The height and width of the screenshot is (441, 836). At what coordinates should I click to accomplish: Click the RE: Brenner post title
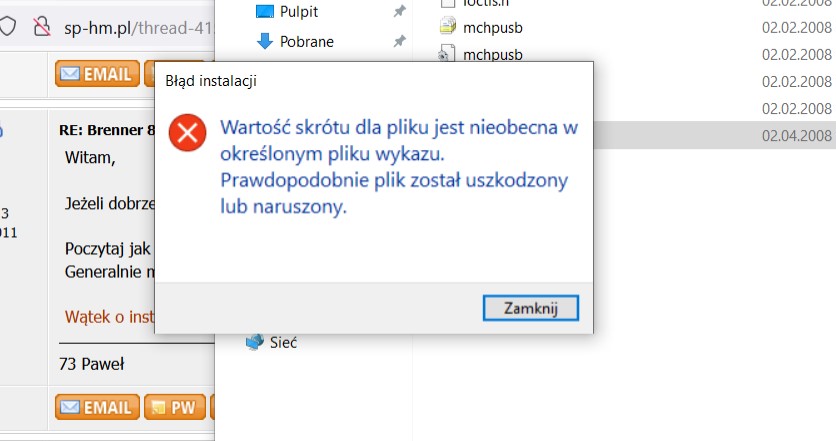pos(108,129)
